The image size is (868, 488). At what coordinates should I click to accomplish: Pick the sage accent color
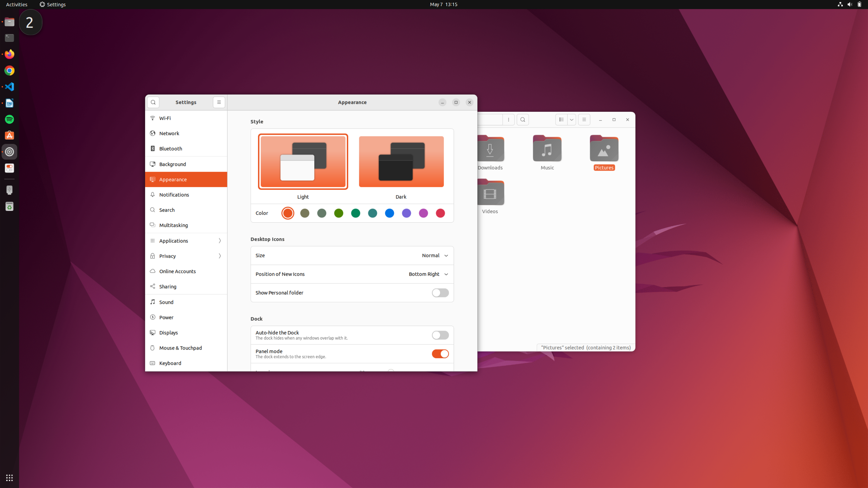322,213
